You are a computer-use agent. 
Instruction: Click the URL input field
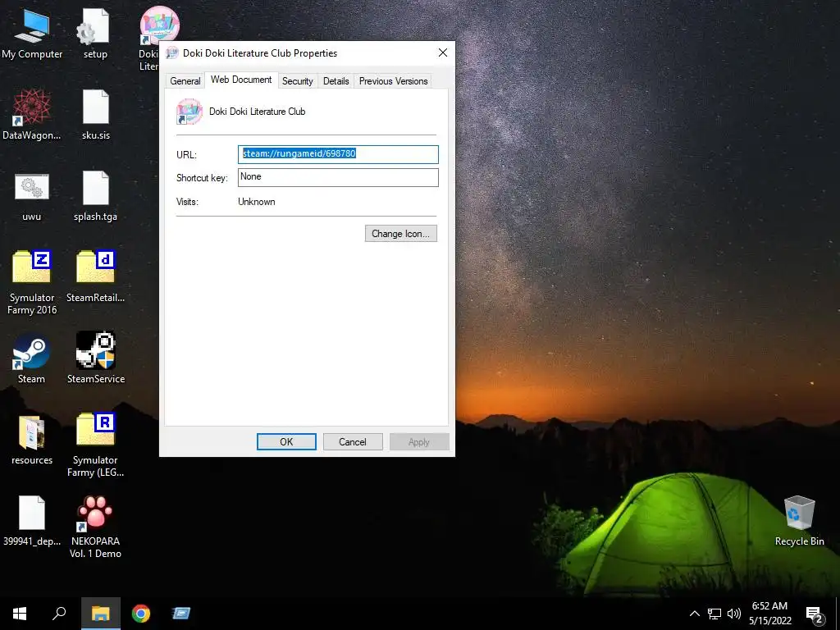[x=338, y=154]
